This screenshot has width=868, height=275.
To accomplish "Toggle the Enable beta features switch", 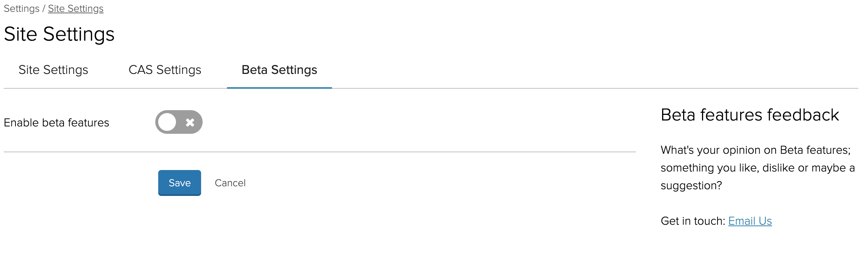I will coord(179,122).
